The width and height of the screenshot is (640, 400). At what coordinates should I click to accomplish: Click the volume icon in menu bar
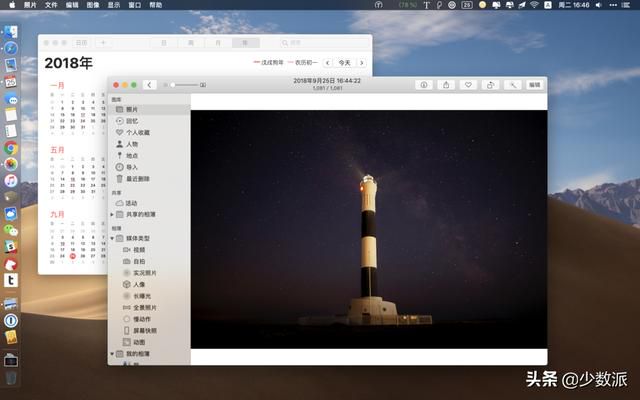coord(599,5)
